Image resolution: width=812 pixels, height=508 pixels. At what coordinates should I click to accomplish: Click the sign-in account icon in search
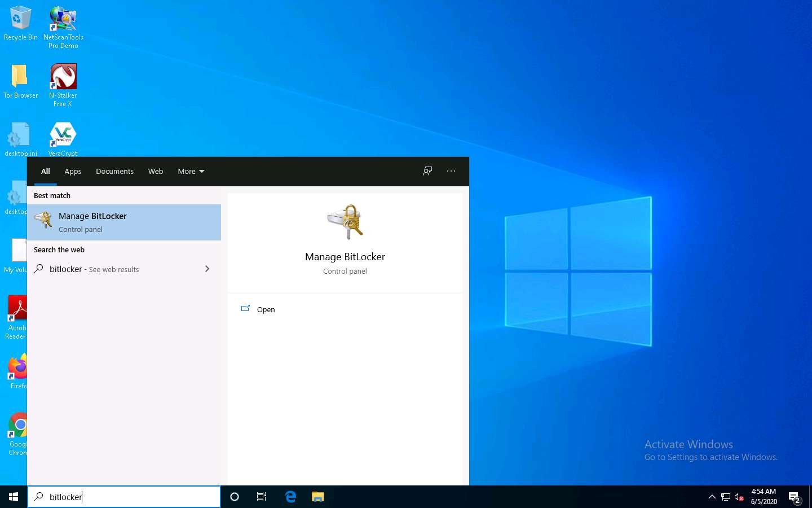click(427, 171)
